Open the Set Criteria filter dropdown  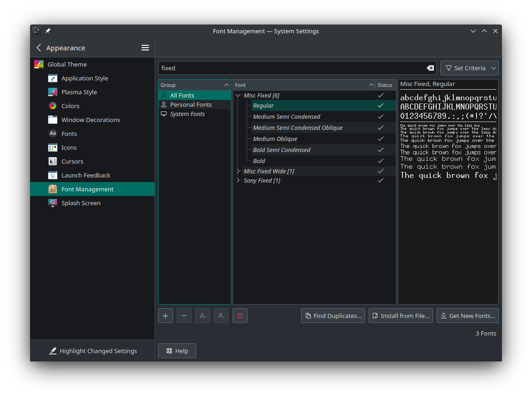[469, 68]
